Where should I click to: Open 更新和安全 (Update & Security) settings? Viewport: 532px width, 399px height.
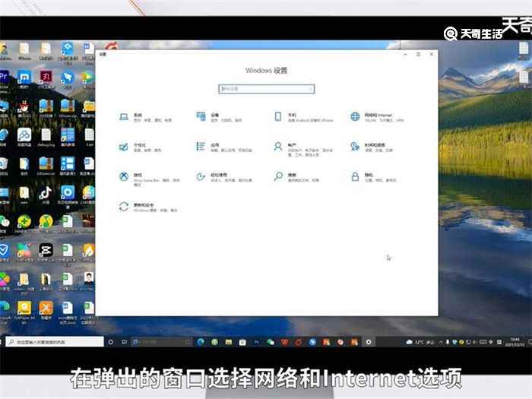tap(147, 207)
